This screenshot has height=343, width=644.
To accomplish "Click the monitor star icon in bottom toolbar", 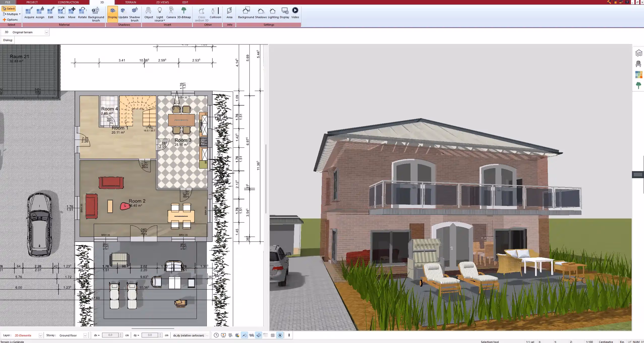I will 223,335.
